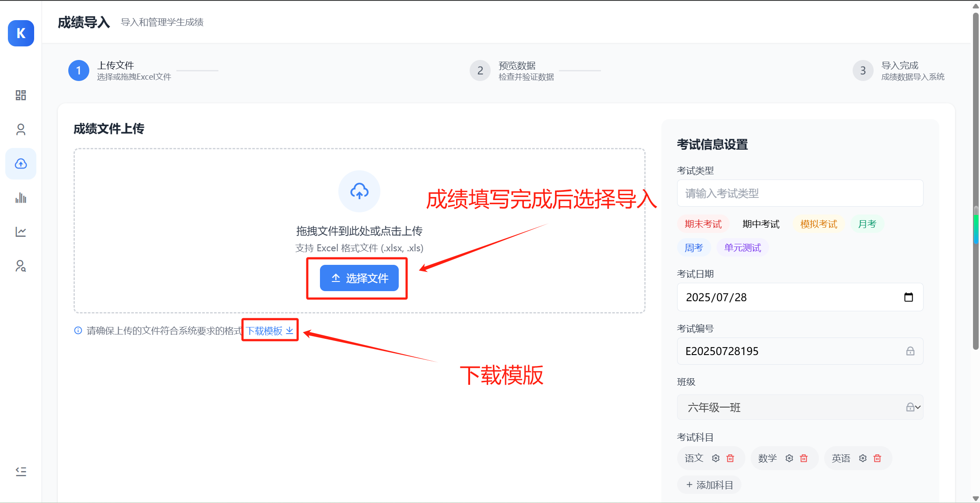Open the user profile sidebar icon
This screenshot has height=503, width=980.
pyautogui.click(x=21, y=129)
